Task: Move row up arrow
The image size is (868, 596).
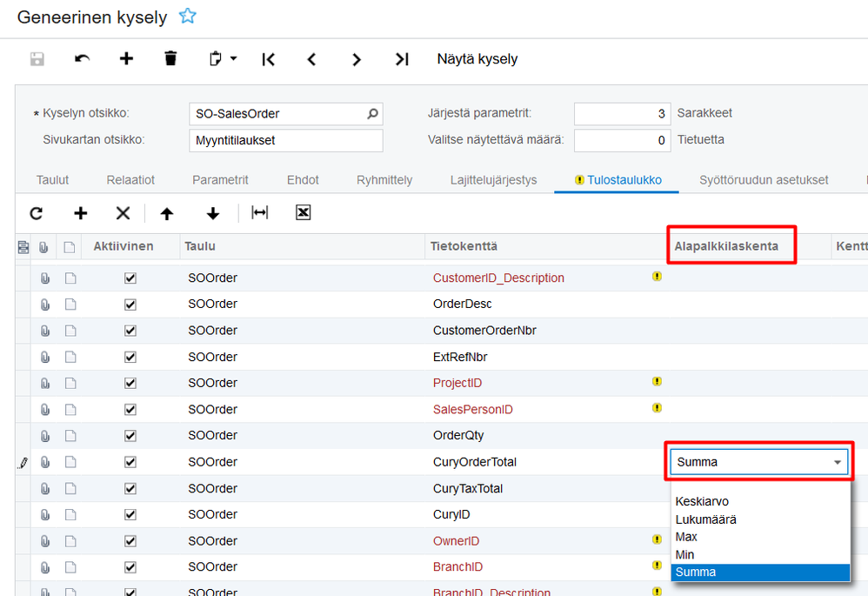Action: click(x=167, y=213)
